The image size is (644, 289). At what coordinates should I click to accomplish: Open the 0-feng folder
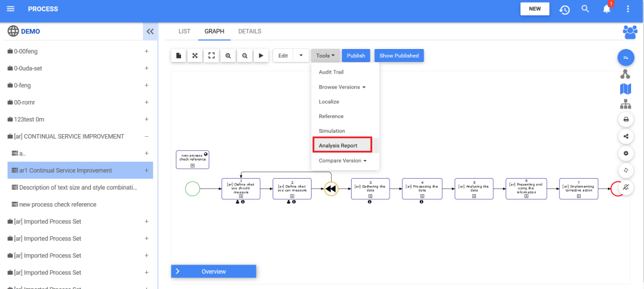[x=23, y=86]
